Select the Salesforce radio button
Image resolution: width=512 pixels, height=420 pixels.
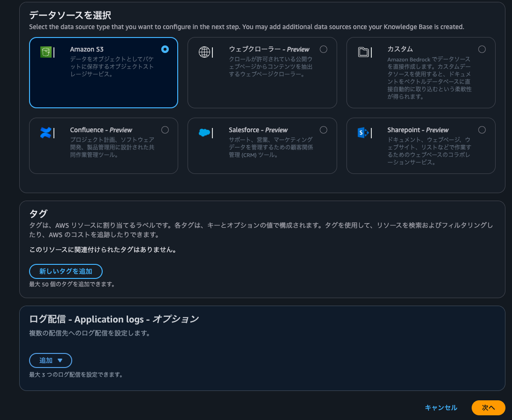pos(324,130)
